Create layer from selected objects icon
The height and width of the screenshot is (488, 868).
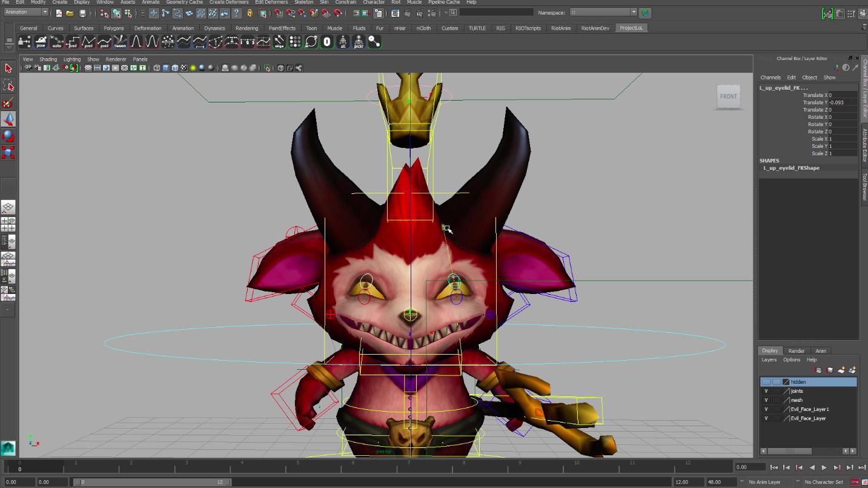853,370
